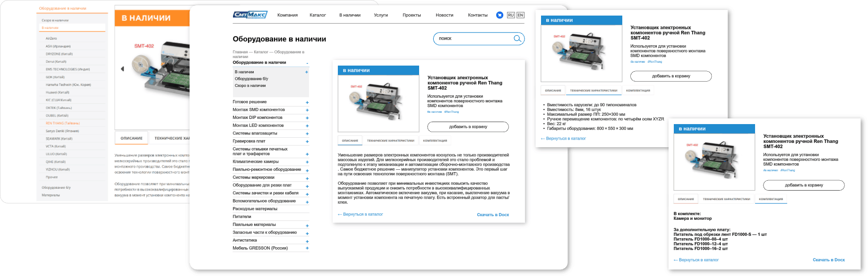Select Оборудование б/у in the center sidebar

click(251, 79)
